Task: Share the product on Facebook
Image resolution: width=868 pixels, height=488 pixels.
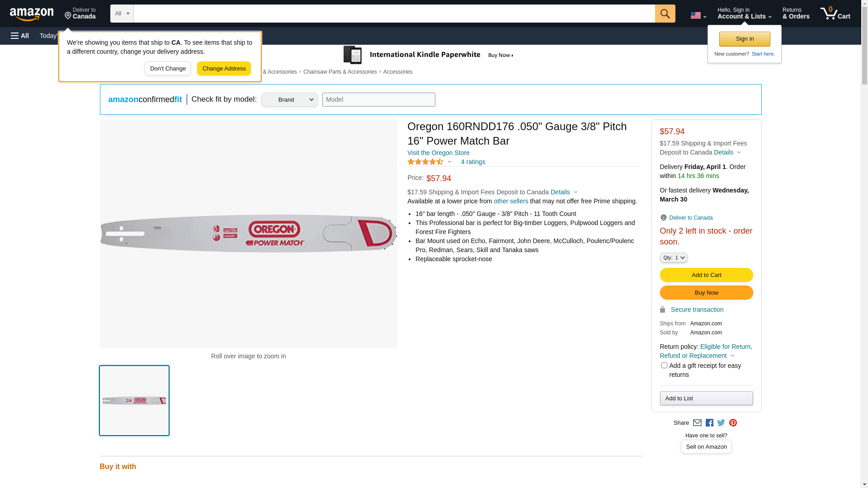Action: pos(709,423)
